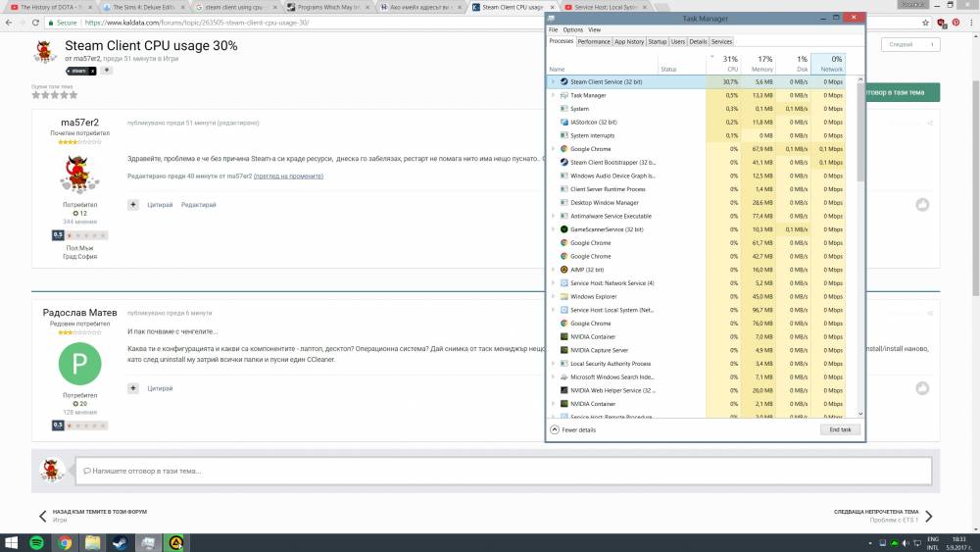Click NVIDIA Capture Server process icon
The width and height of the screenshot is (980, 552).
563,350
